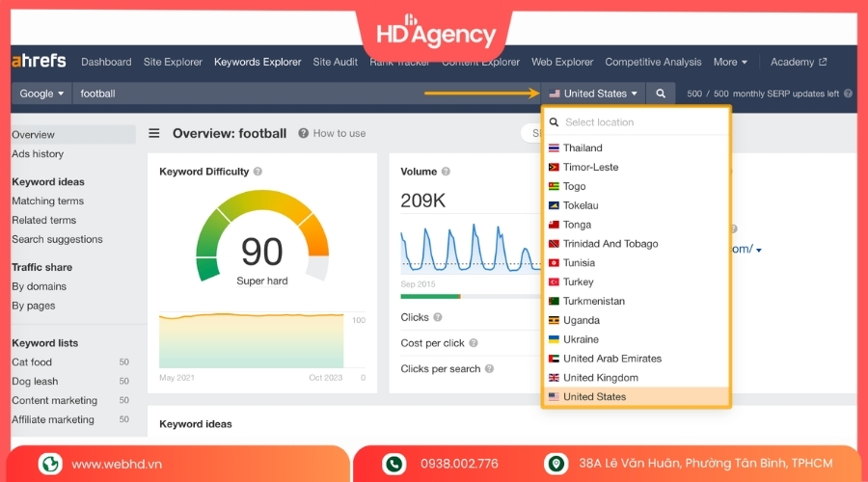This screenshot has width=868, height=482.
Task: Click Clicks per search help icon
Action: [x=489, y=368]
